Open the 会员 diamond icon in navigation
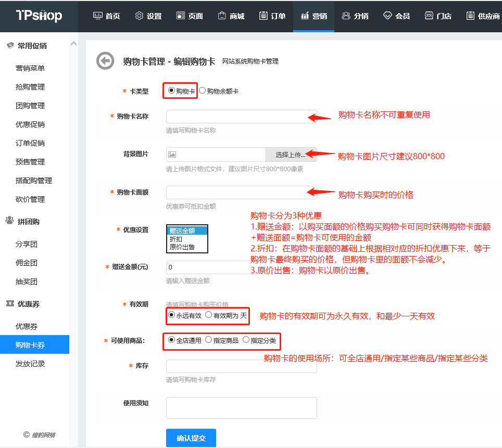 (387, 16)
